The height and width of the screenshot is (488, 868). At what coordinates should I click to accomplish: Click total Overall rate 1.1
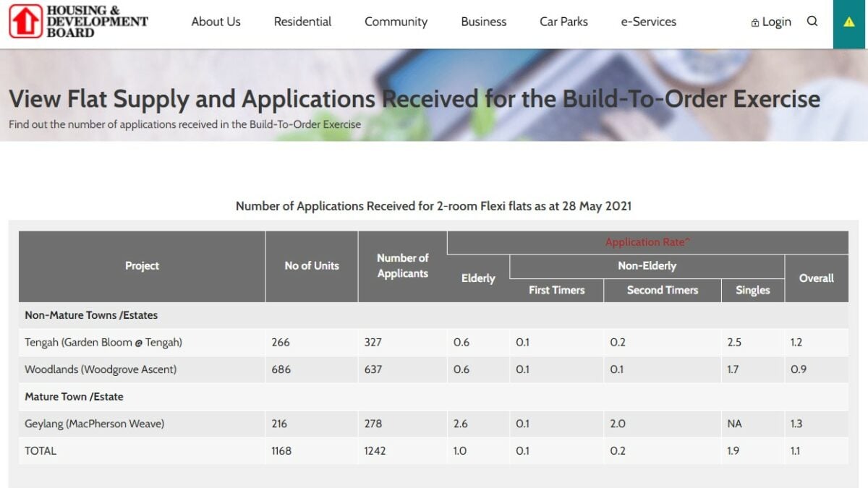(796, 450)
